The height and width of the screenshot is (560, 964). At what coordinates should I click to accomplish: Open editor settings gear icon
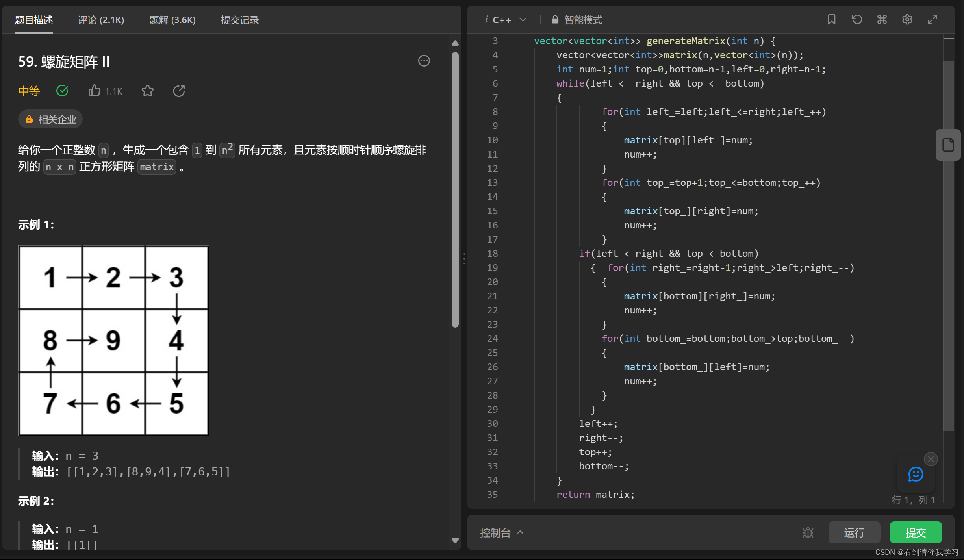click(x=907, y=20)
